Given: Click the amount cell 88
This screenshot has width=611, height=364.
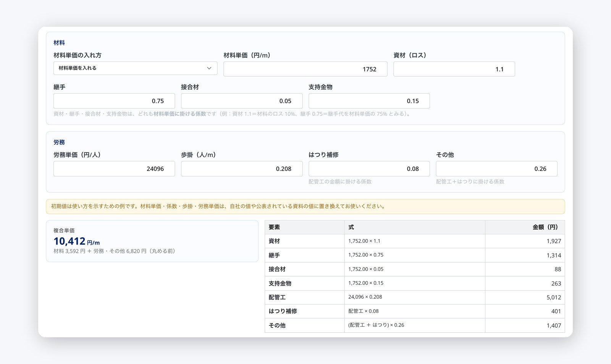Looking at the screenshot, I should (x=525, y=269).
